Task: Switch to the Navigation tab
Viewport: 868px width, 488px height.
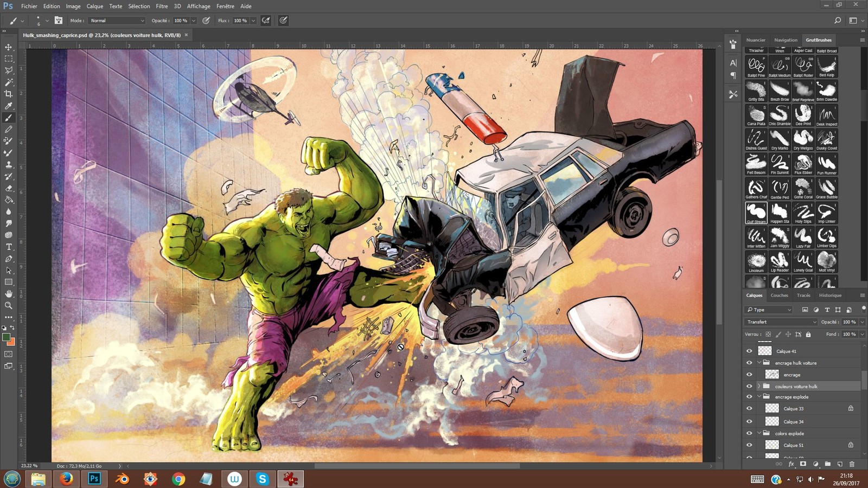Action: tap(786, 40)
